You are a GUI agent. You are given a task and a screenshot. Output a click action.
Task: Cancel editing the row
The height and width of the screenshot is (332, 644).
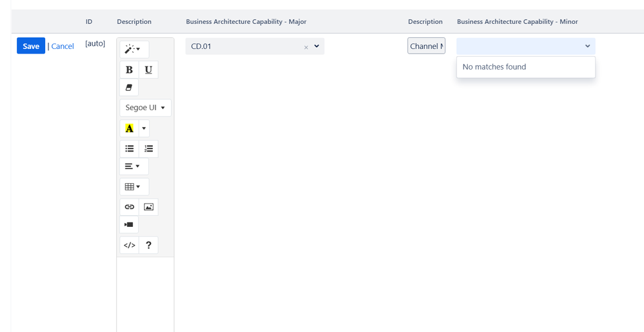[x=63, y=46]
